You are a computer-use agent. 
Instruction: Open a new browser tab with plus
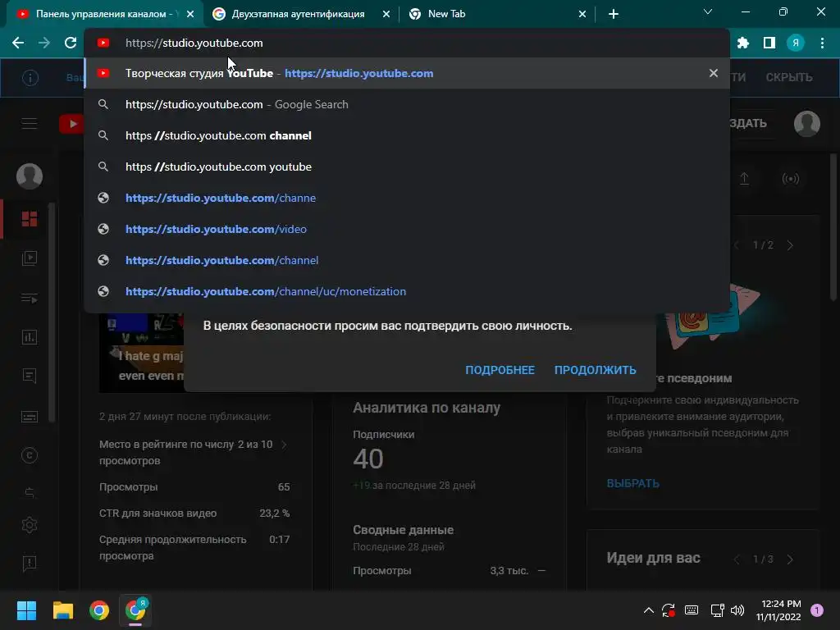(x=614, y=15)
